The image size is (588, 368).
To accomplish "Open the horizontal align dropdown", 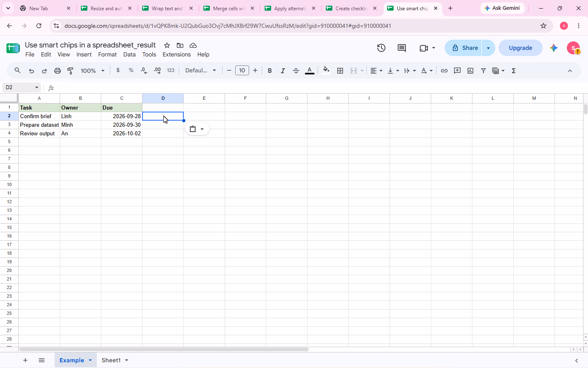I will click(x=376, y=71).
